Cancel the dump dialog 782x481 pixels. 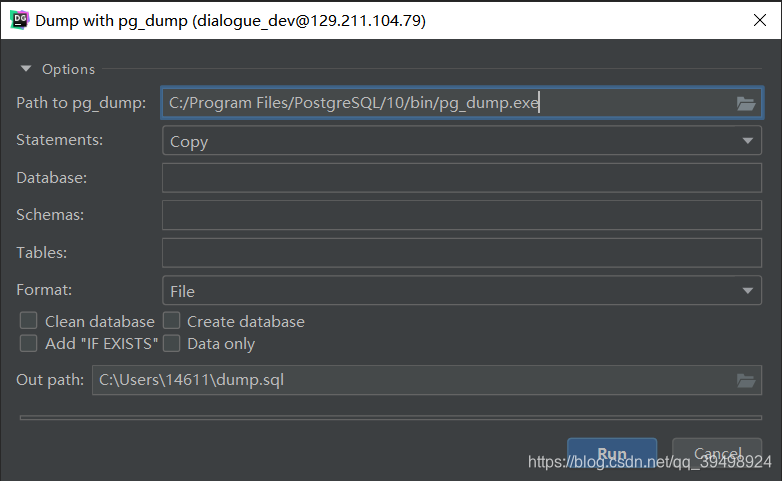tap(717, 454)
